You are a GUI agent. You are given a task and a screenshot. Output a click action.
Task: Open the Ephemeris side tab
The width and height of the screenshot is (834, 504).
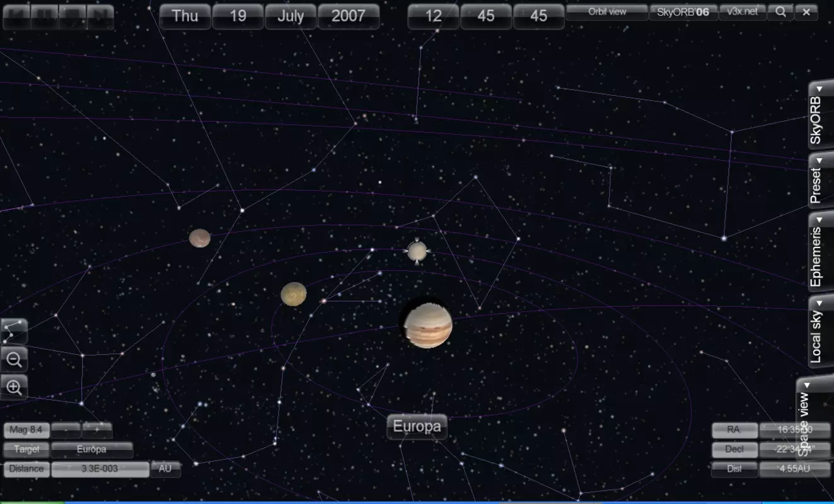coord(821,251)
